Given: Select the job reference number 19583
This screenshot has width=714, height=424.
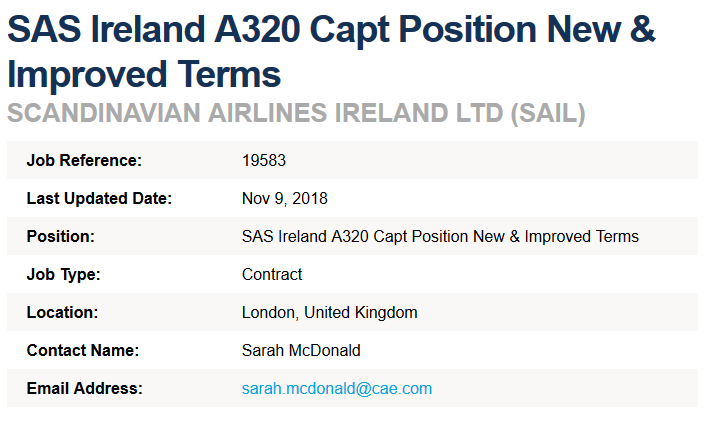Looking at the screenshot, I should [265, 160].
